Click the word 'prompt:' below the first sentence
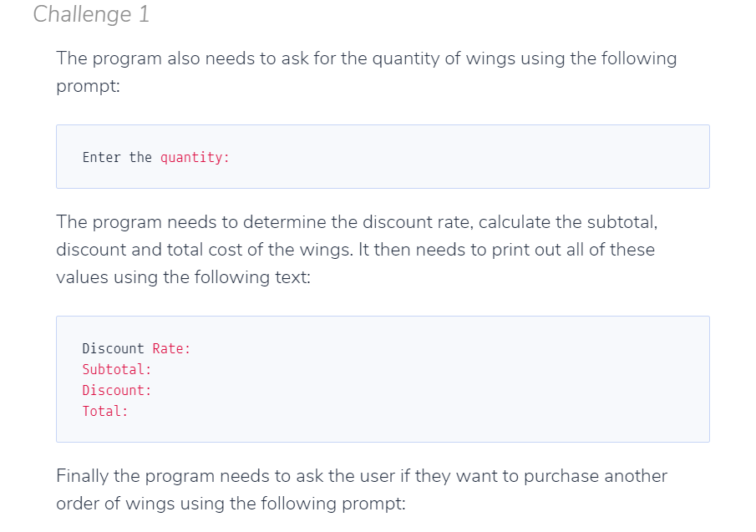This screenshot has height=532, width=756. 89,86
